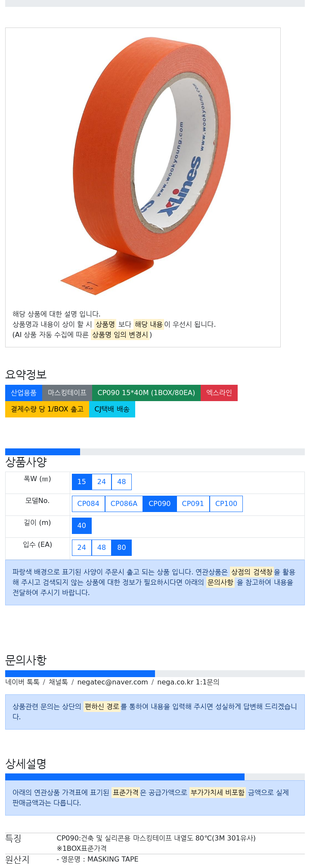This screenshot has width=310, height=868.
Task: Choose model CP086A
Action: (x=124, y=504)
